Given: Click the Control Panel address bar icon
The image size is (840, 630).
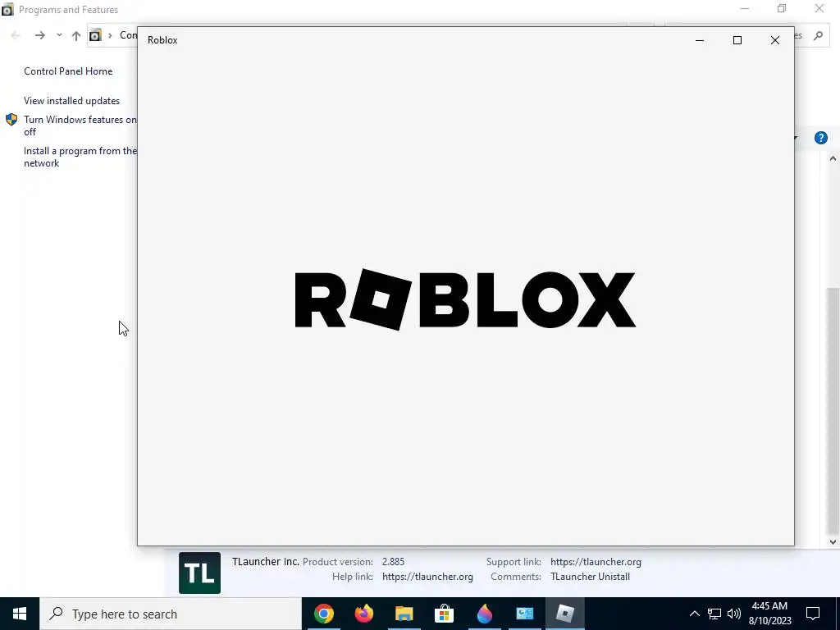Looking at the screenshot, I should click(x=95, y=35).
